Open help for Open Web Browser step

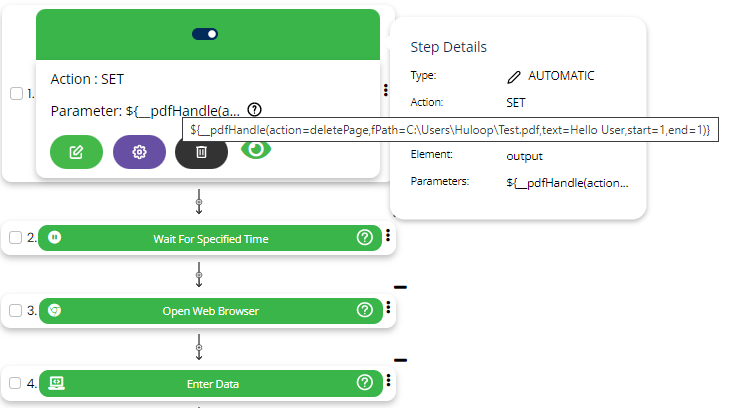pyautogui.click(x=364, y=310)
